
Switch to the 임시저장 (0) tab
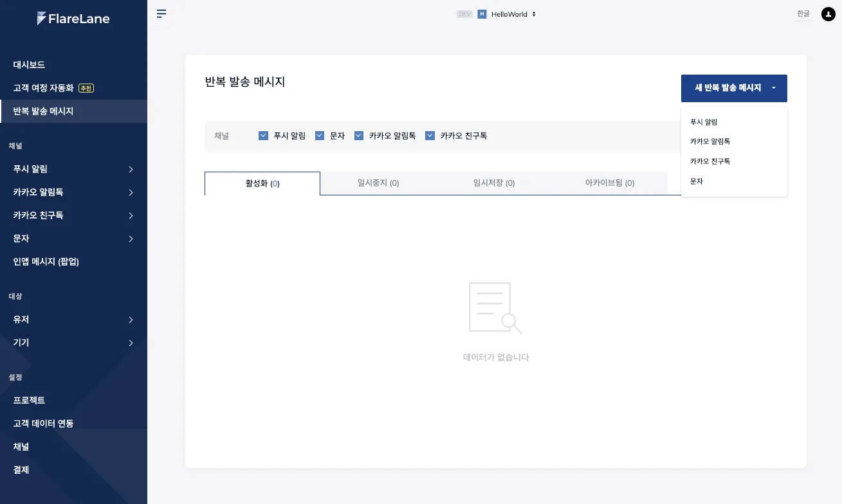click(494, 183)
